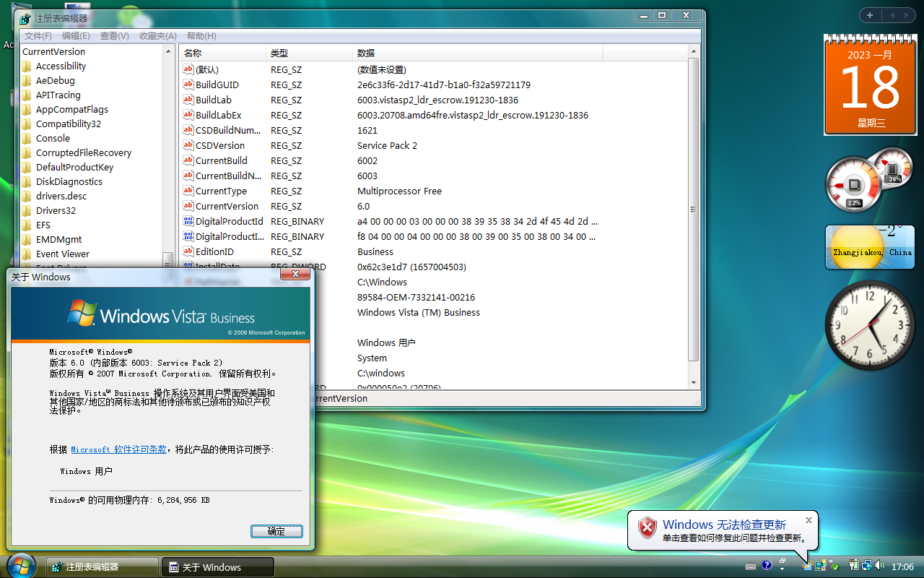
Task: Click the 确定 button in About Windows
Action: [276, 531]
